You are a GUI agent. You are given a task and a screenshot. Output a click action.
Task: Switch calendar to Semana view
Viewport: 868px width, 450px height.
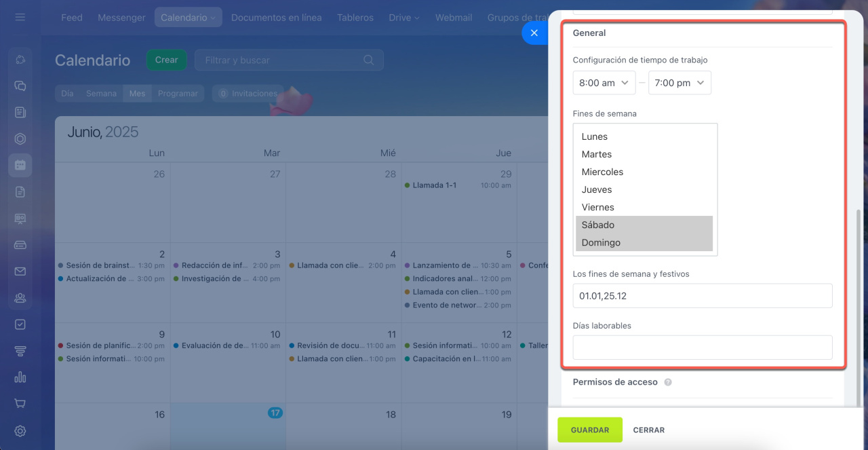(x=102, y=94)
